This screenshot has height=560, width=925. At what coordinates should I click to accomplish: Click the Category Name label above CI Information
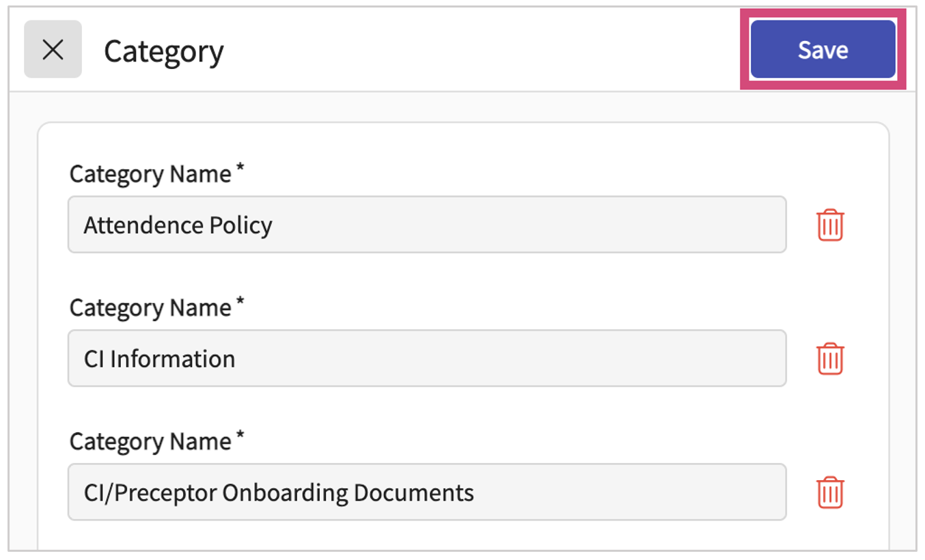point(150,308)
